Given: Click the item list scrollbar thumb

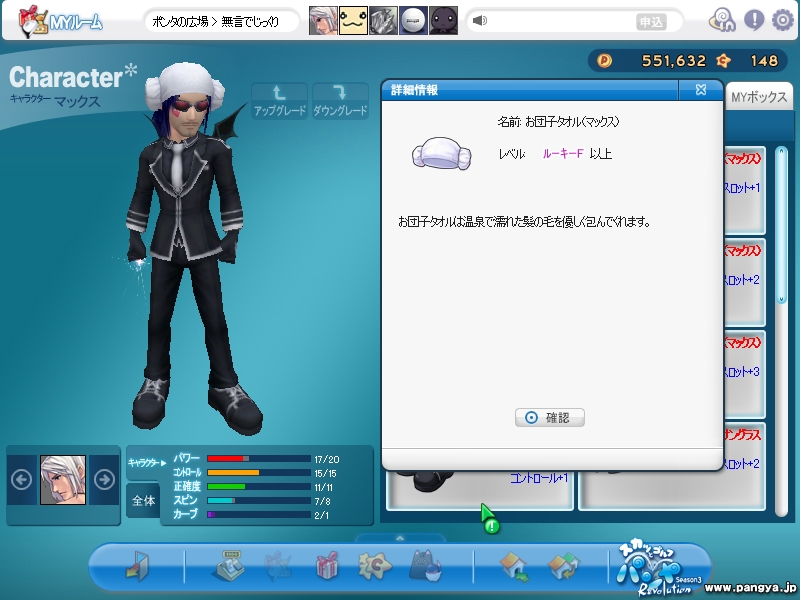Looking at the screenshot, I should click(x=781, y=224).
